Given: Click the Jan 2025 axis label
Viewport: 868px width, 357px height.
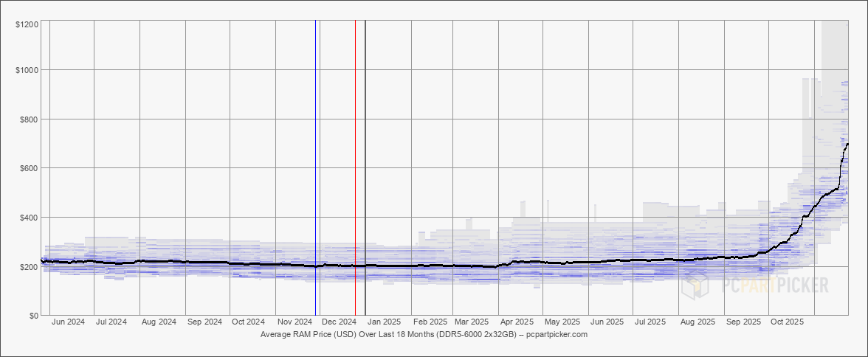Looking at the screenshot, I should point(384,322).
